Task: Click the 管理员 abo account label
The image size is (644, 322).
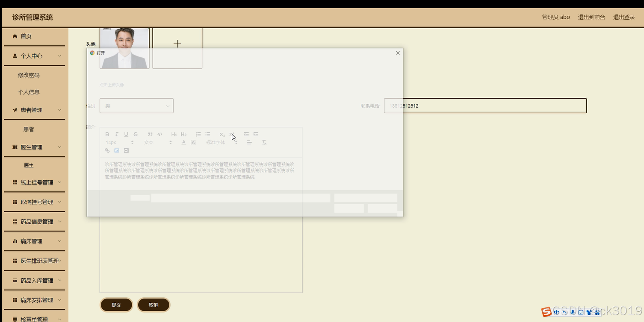Action: (x=556, y=17)
